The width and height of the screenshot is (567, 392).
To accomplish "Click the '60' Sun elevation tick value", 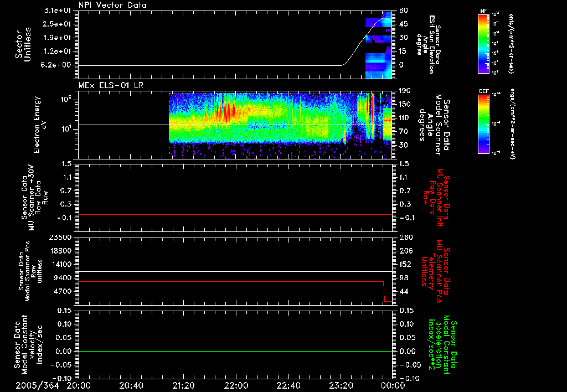I will tap(404, 11).
